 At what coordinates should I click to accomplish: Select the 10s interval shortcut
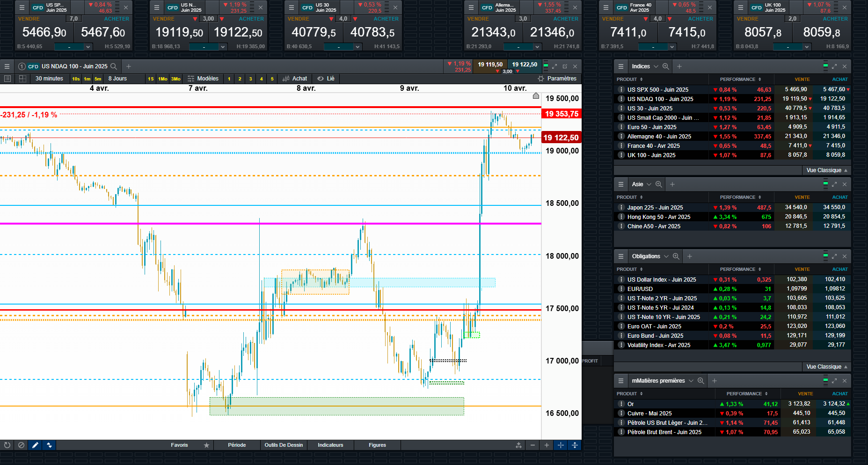76,79
